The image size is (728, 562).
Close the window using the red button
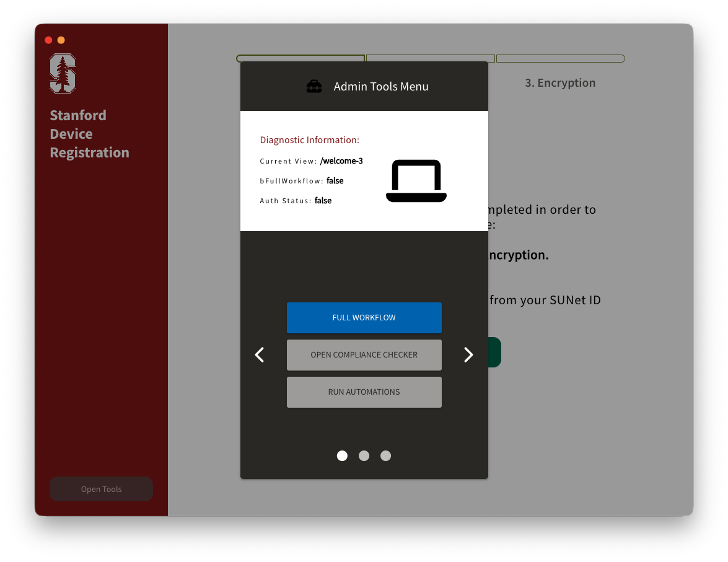48,40
